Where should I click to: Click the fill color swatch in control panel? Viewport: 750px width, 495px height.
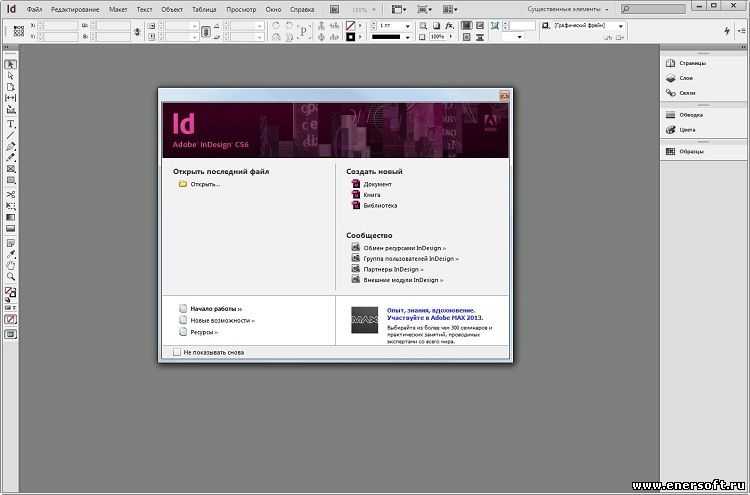pos(351,25)
